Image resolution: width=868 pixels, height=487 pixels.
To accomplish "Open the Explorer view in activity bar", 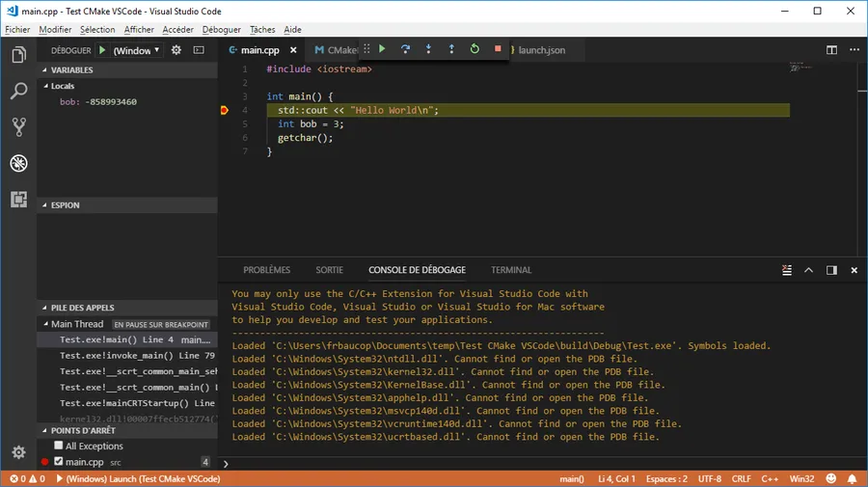I will tap(19, 55).
